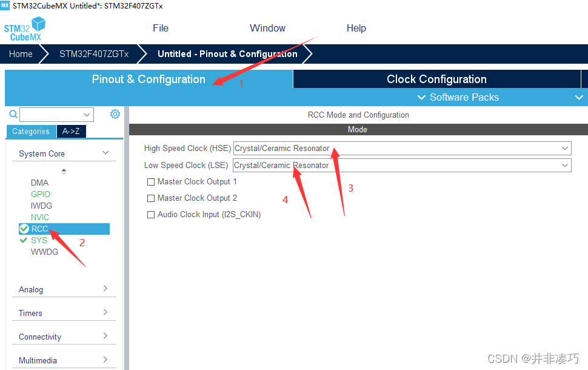Click the RCC Mode and Configuration title
Image resolution: width=588 pixels, height=370 pixels.
coord(358,115)
